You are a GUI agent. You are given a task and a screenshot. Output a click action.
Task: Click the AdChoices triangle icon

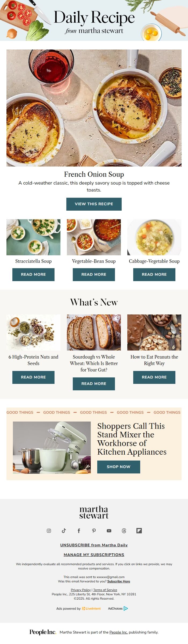(x=126, y=608)
